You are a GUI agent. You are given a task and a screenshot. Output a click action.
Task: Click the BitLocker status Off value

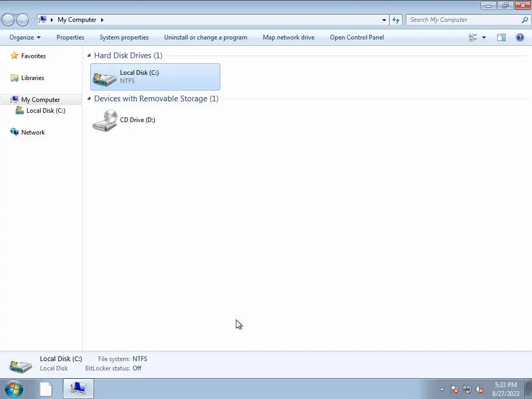point(137,368)
